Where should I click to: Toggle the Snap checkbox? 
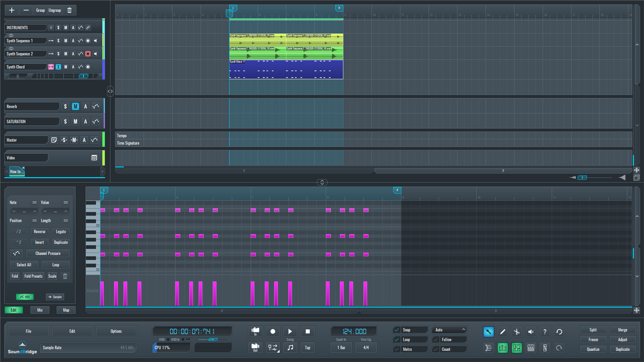396,330
